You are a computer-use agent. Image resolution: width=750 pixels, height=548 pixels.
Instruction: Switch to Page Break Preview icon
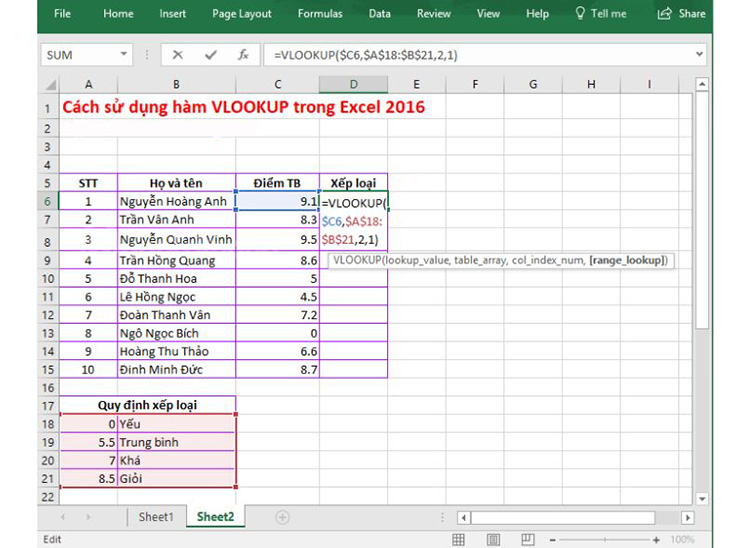point(528,539)
